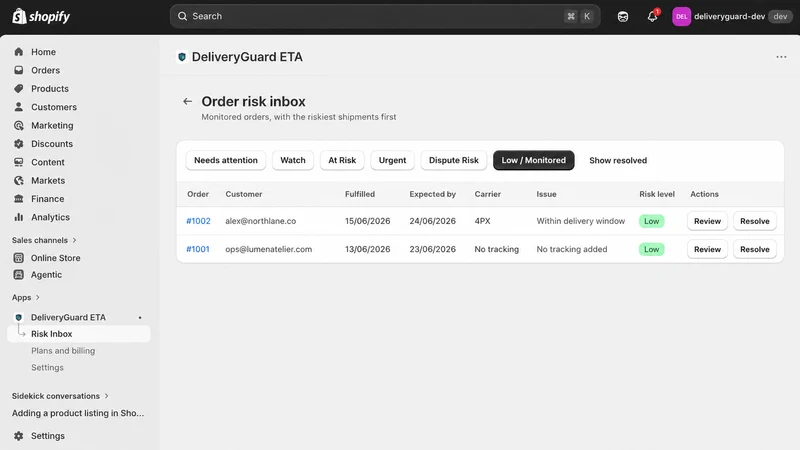Expand the Apps section
Screen dimensions: 800x450
26,297
